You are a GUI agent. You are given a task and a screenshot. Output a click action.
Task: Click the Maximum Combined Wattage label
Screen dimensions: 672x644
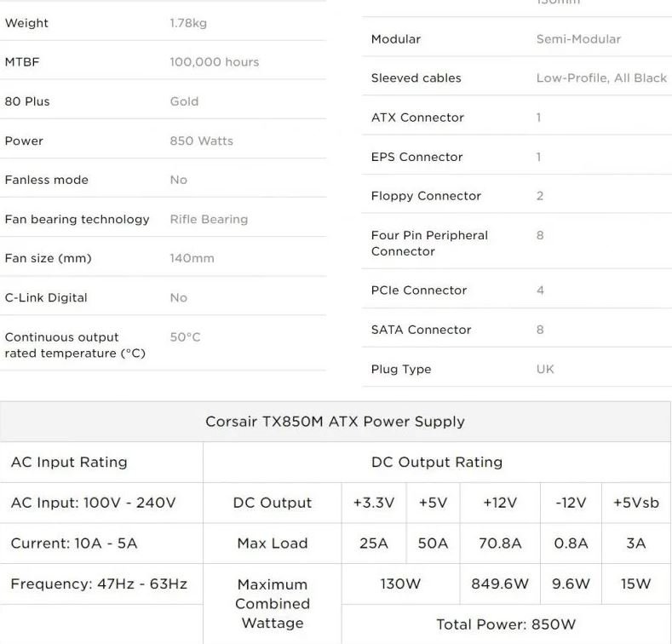(x=273, y=604)
